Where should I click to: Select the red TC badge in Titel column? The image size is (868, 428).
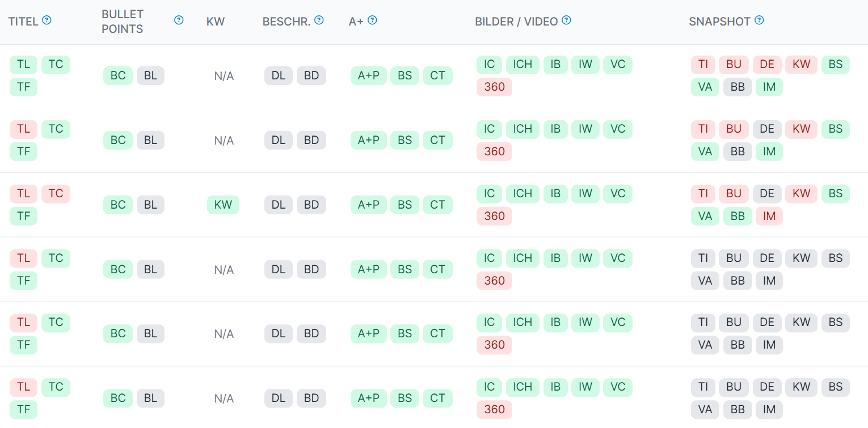coord(56,194)
